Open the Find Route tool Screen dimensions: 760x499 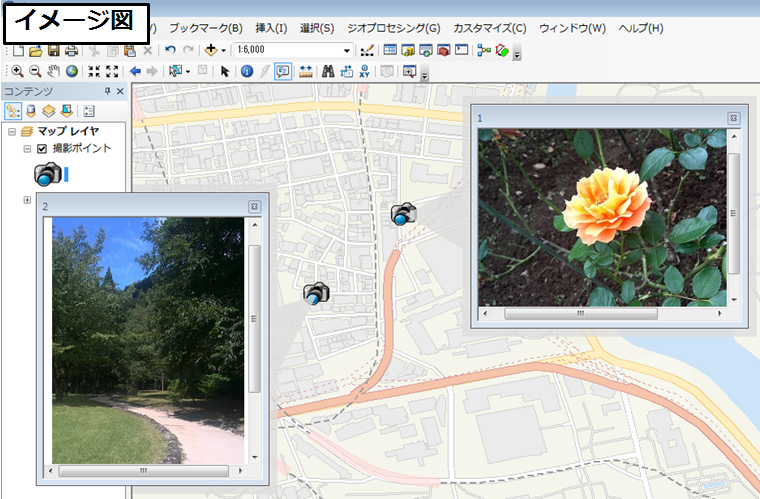346,72
